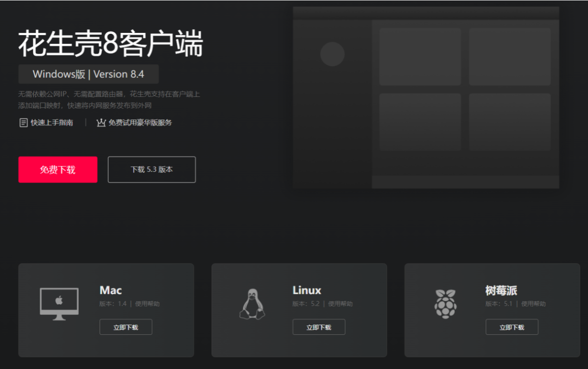Click the 树莓派 card title

click(501, 290)
